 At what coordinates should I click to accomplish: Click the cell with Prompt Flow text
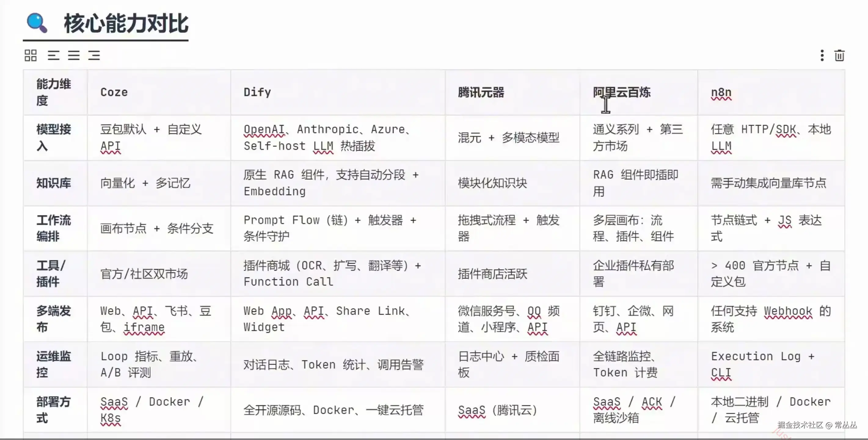[338, 228]
